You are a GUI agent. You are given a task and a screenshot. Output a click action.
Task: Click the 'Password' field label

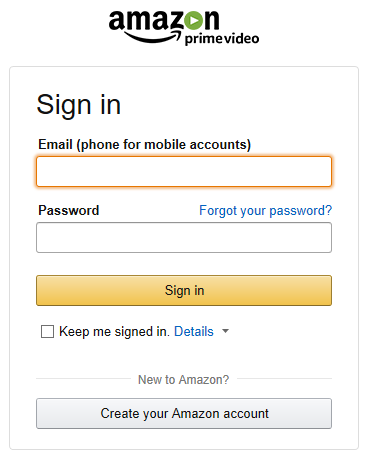tap(69, 210)
